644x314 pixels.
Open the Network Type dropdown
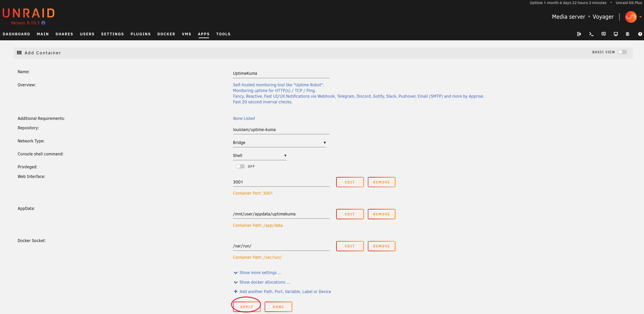279,142
